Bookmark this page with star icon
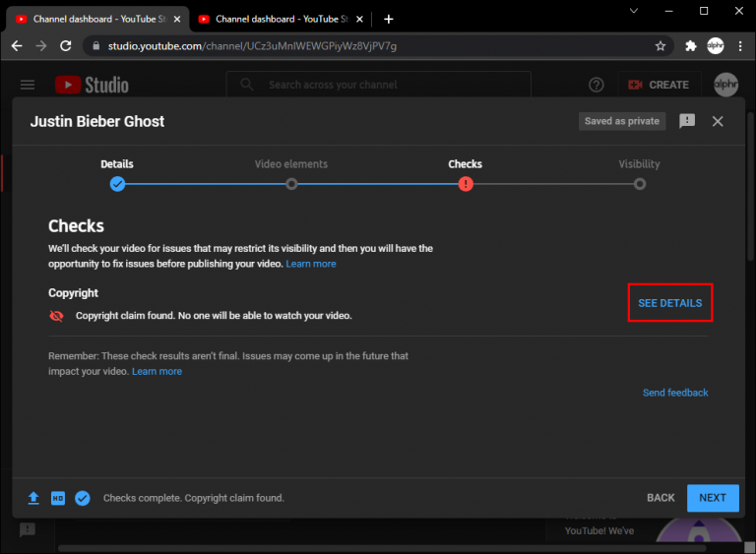The height and width of the screenshot is (554, 756). pyautogui.click(x=661, y=46)
